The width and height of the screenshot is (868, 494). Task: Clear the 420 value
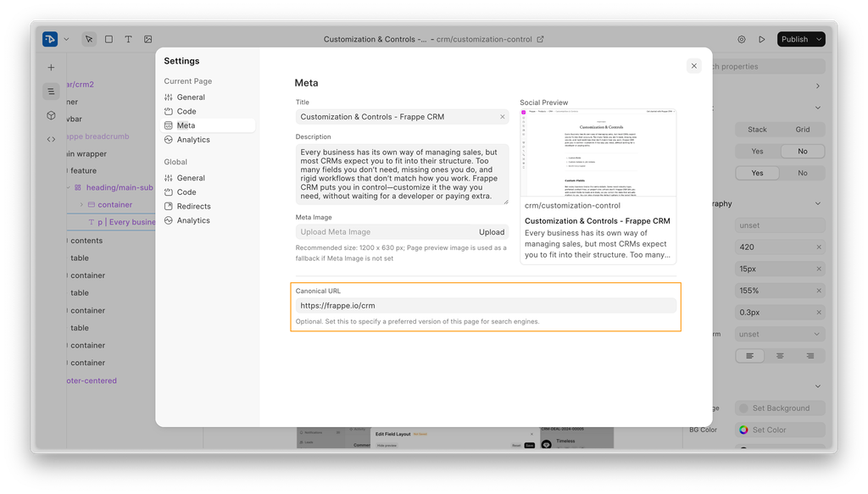819,247
